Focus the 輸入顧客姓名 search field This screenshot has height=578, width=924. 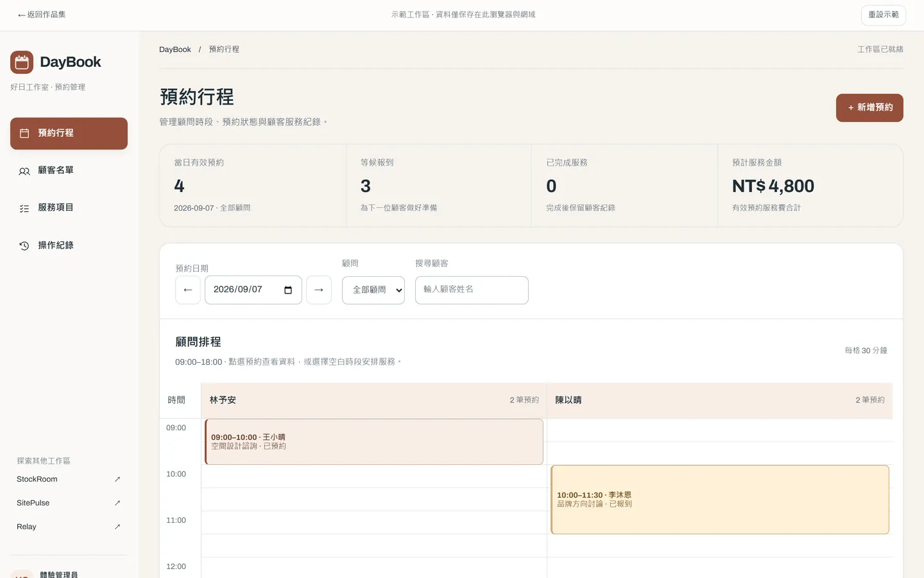point(472,290)
